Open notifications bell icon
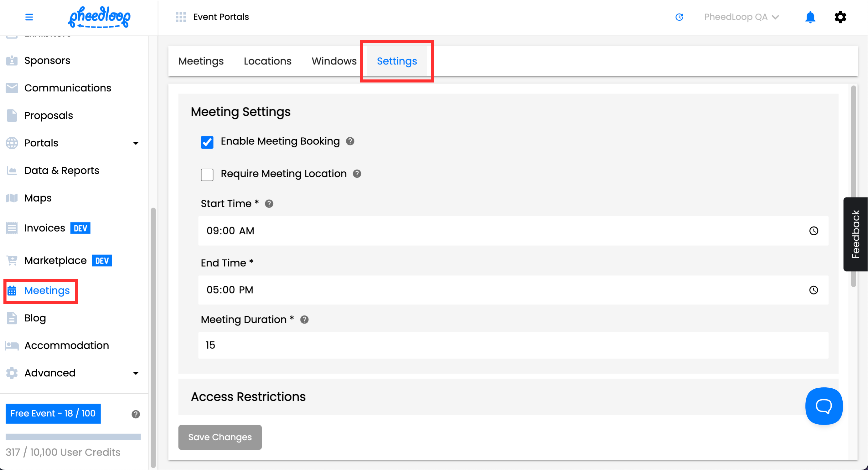This screenshot has height=470, width=868. [810, 17]
